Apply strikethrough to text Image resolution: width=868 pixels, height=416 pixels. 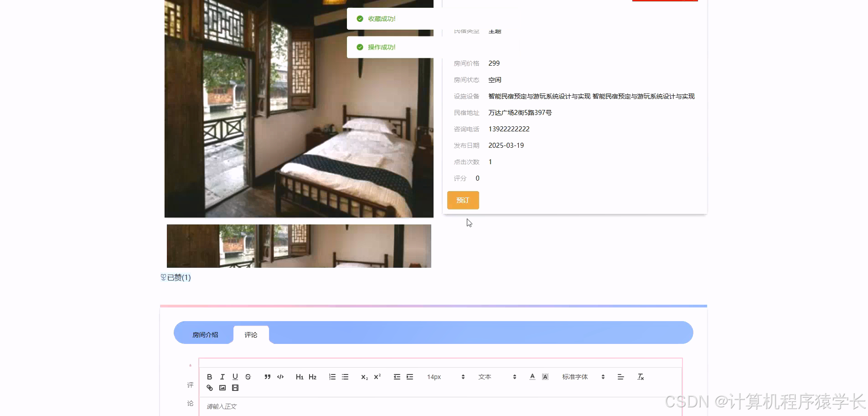pos(248,376)
